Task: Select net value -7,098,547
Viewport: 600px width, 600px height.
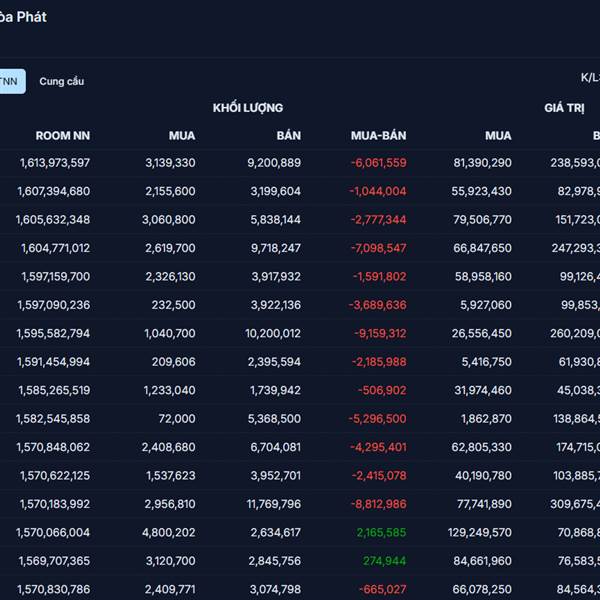Action: click(x=379, y=248)
